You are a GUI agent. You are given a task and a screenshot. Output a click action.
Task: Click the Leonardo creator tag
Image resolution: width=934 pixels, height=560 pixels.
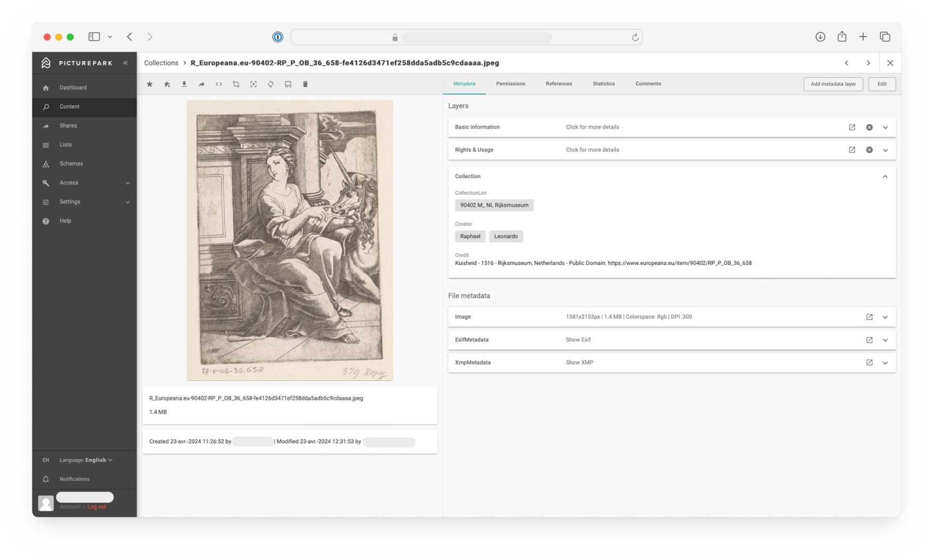tap(506, 236)
